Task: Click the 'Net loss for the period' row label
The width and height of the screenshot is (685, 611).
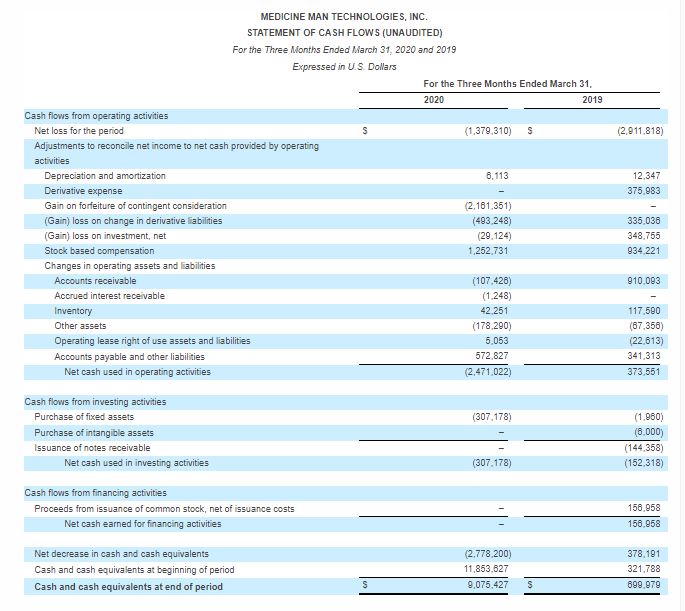Action: pos(79,131)
